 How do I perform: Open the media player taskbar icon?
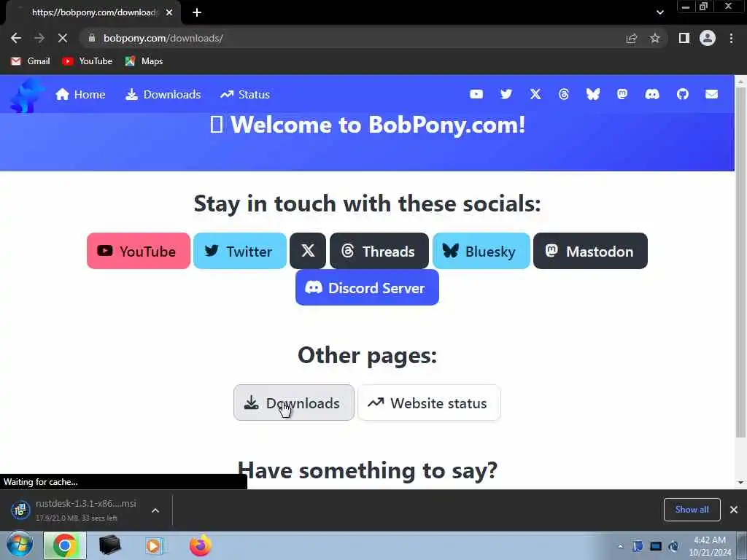click(154, 545)
